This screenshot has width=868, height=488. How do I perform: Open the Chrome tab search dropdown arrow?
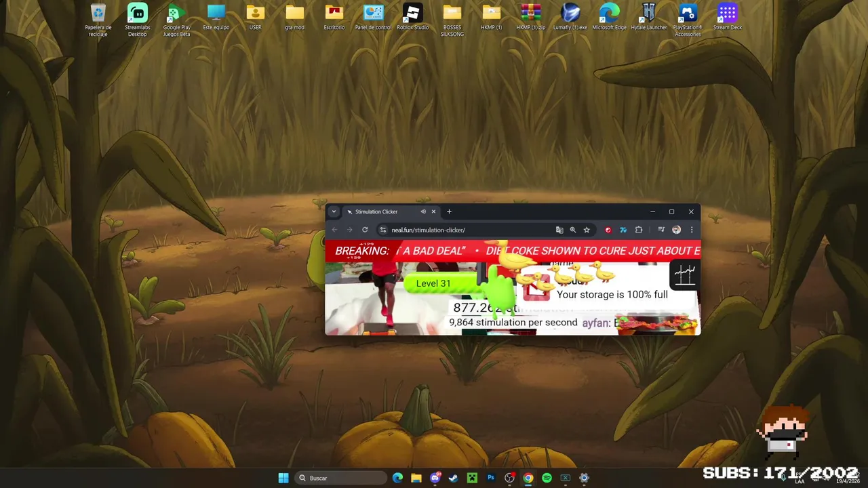click(x=334, y=211)
